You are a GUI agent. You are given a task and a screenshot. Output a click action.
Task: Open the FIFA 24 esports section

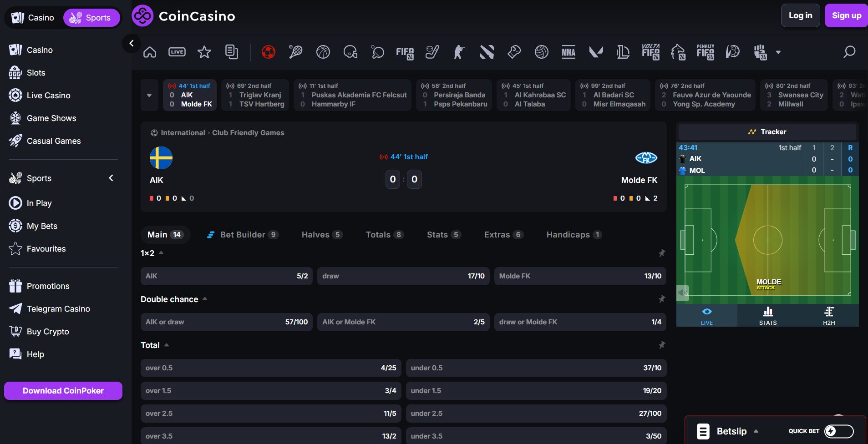405,52
